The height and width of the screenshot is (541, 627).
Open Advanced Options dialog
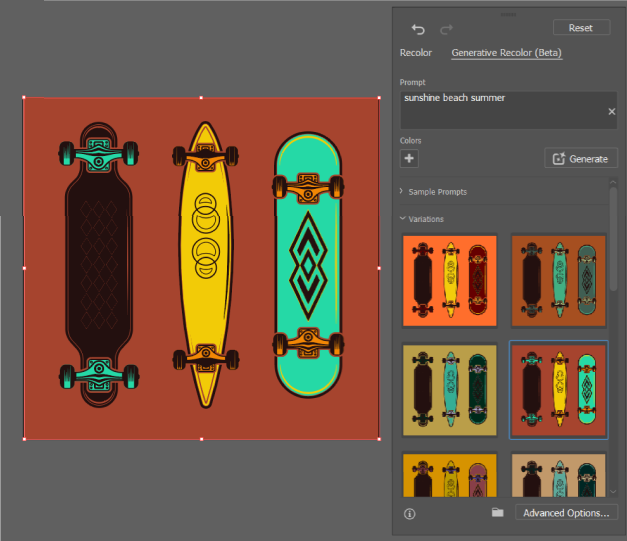[566, 513]
